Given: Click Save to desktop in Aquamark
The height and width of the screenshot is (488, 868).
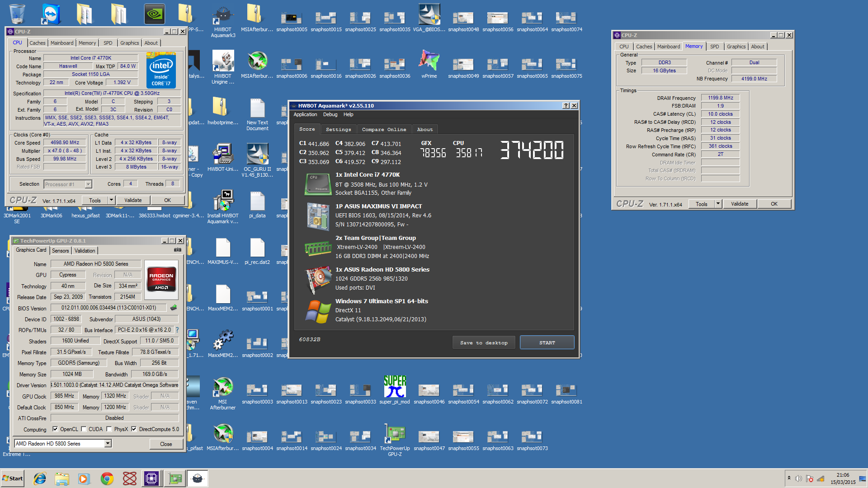Looking at the screenshot, I should [484, 343].
